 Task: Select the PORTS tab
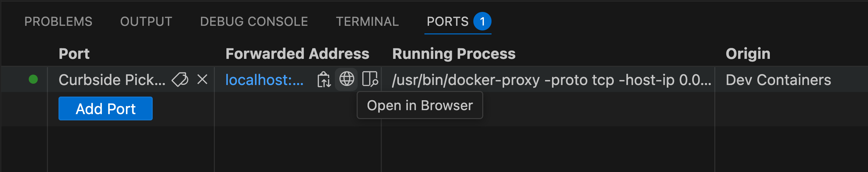tap(448, 21)
